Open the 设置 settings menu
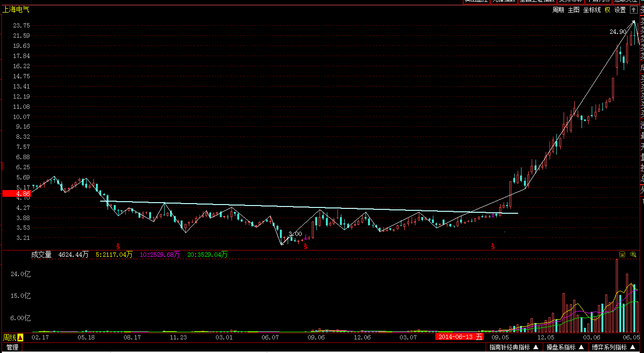Viewport: 644px width, 353px height. [620, 10]
